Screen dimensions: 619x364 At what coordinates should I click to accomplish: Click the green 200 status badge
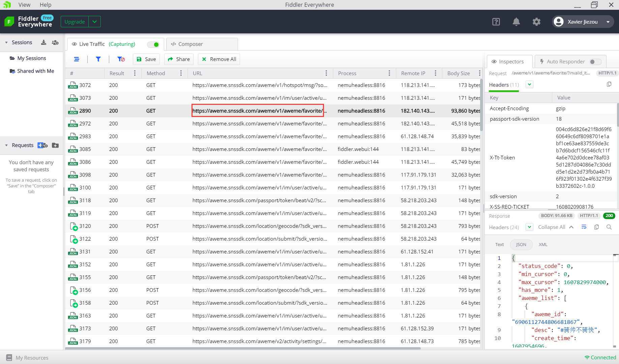(x=609, y=216)
